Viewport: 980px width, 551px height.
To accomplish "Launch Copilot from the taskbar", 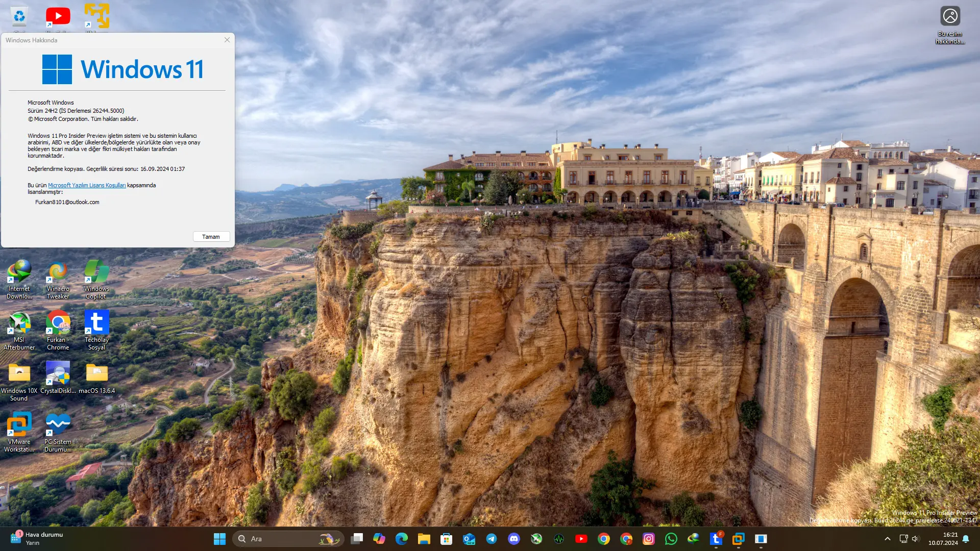I will coord(379,539).
